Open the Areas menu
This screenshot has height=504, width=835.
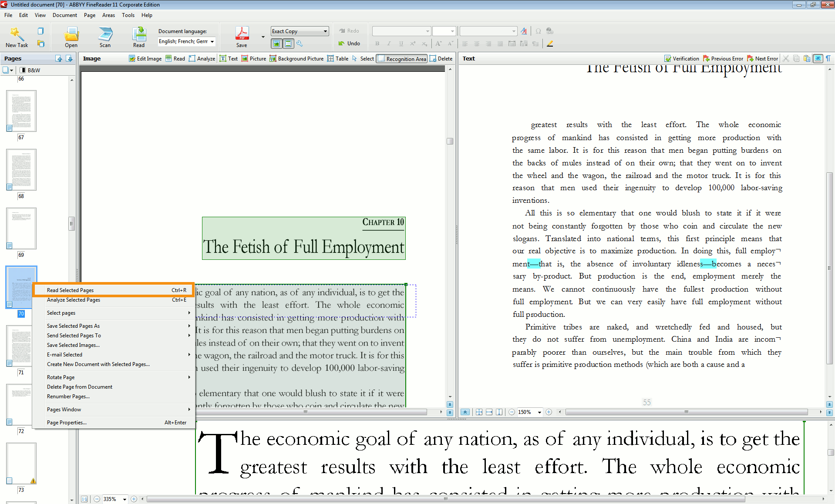[x=108, y=15]
